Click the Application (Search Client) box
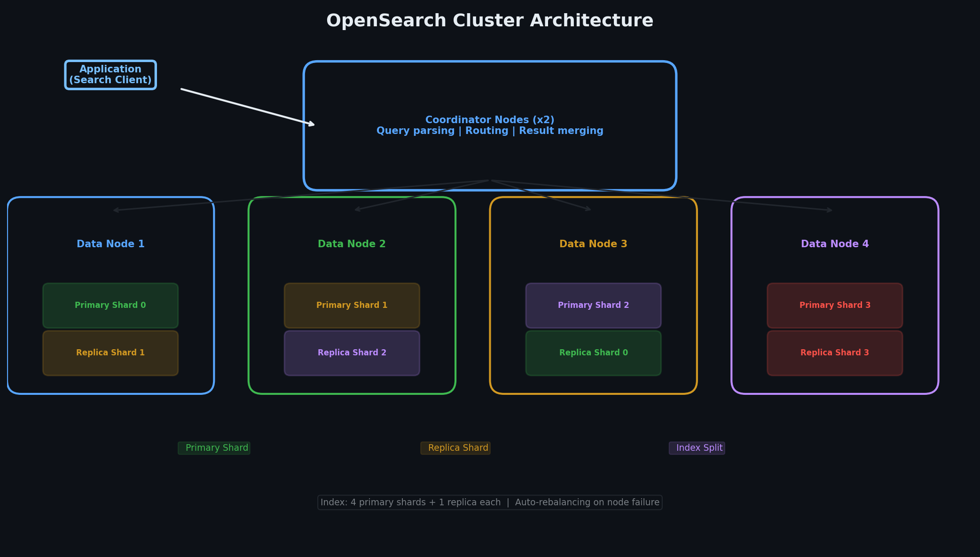Screen dimensions: 980x557 110,75
